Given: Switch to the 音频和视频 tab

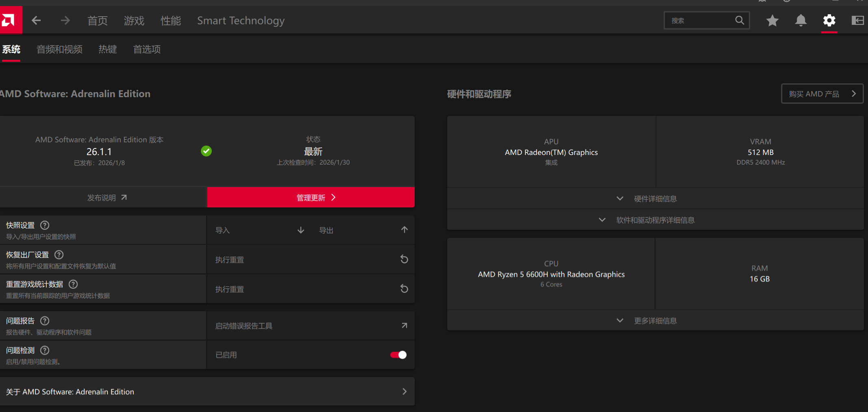Looking at the screenshot, I should pyautogui.click(x=59, y=49).
